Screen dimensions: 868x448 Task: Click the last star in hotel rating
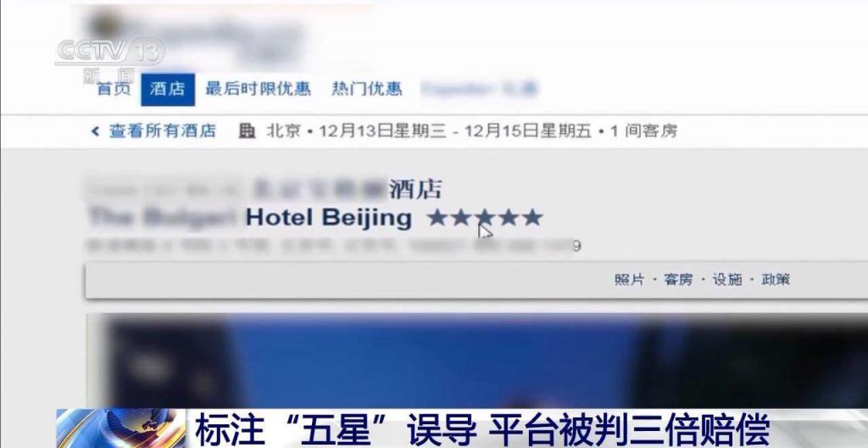tap(532, 218)
